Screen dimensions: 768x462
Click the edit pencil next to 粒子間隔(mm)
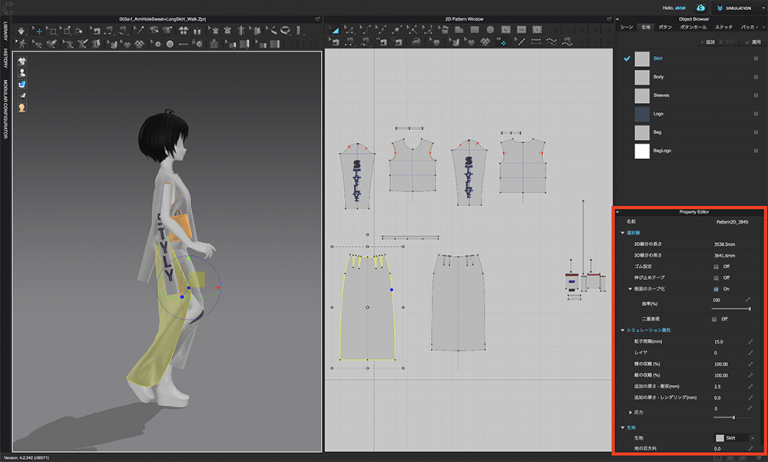pos(750,341)
